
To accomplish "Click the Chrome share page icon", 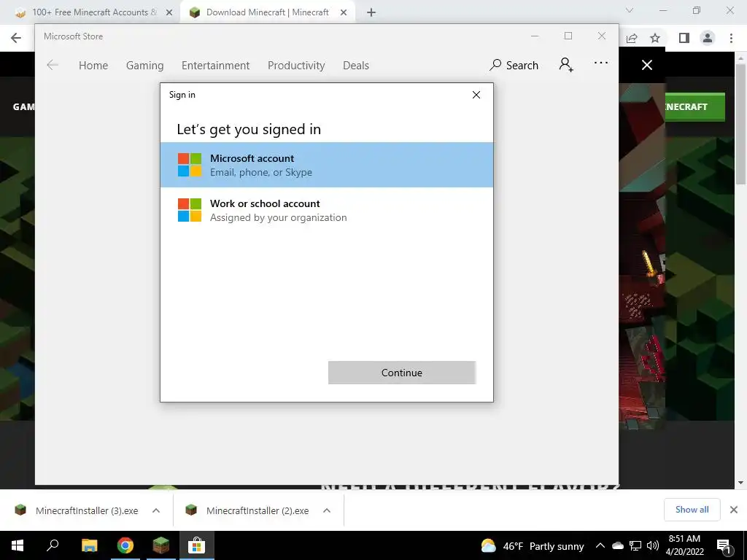I will click(x=632, y=38).
